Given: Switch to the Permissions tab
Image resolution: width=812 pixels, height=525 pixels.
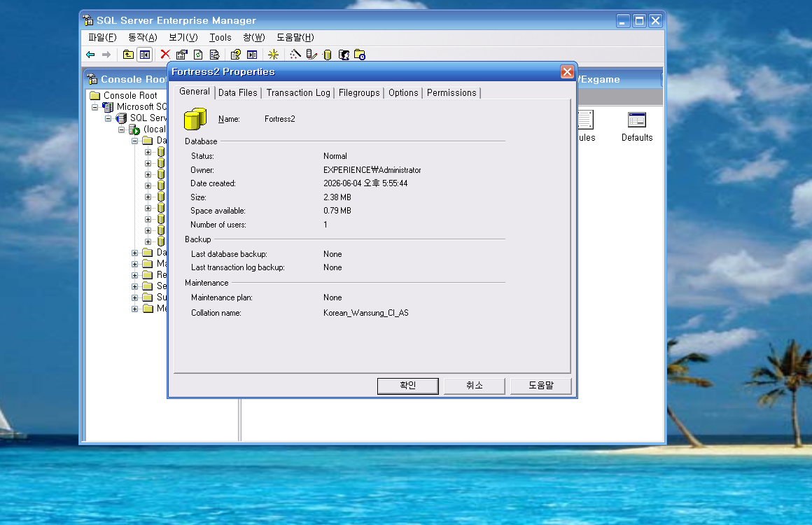Looking at the screenshot, I should click(x=451, y=92).
